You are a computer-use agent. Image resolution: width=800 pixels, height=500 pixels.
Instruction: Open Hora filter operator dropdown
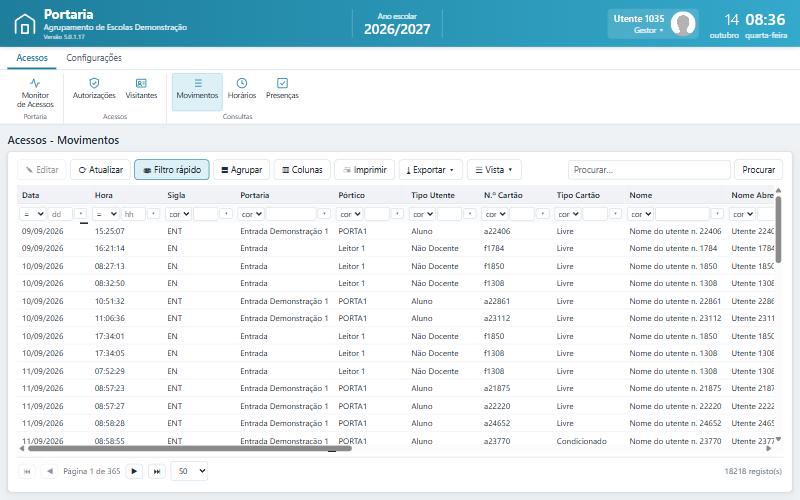107,214
